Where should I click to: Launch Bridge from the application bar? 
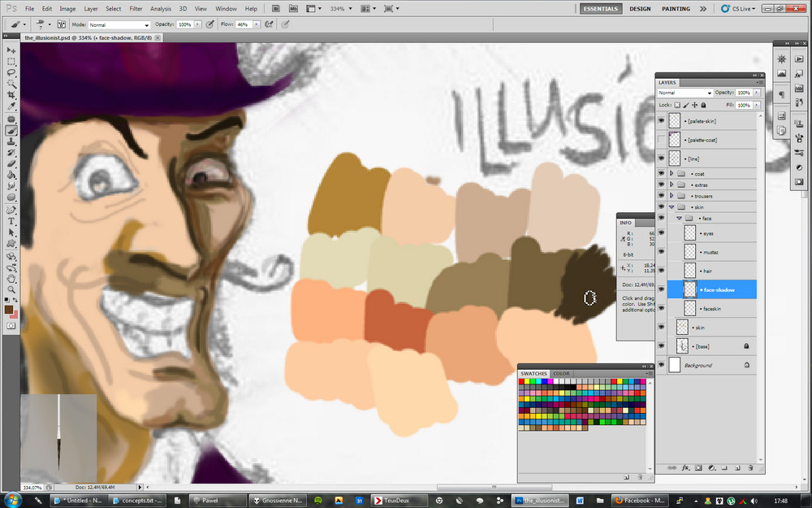click(277, 9)
